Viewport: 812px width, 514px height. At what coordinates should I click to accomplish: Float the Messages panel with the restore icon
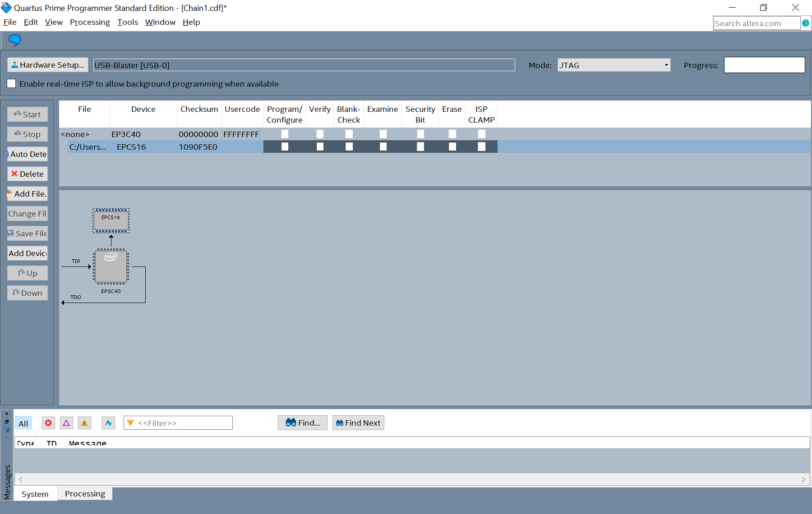[x=7, y=422]
